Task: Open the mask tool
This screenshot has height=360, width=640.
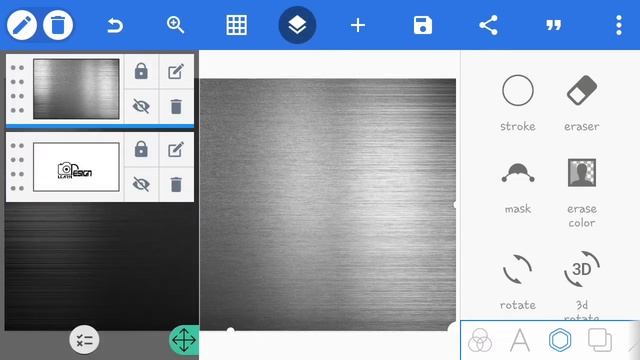Action: tap(518, 173)
